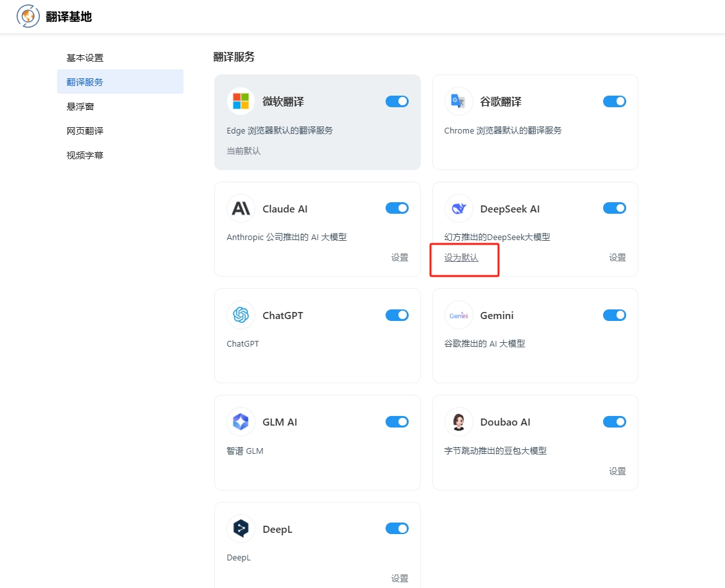Click 'Chrome 浏览器默认的翻译服务' description

coord(503,130)
